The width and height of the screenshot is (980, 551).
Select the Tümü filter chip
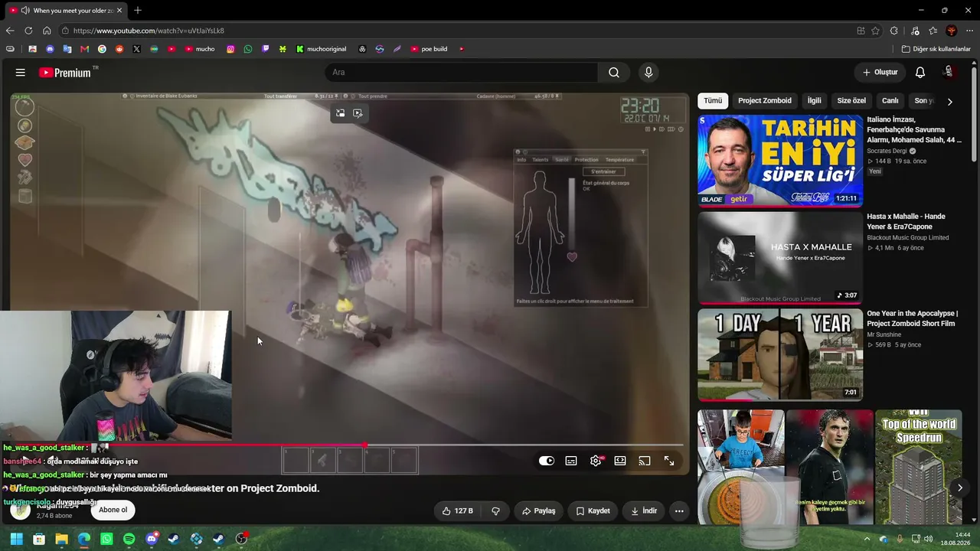(713, 100)
